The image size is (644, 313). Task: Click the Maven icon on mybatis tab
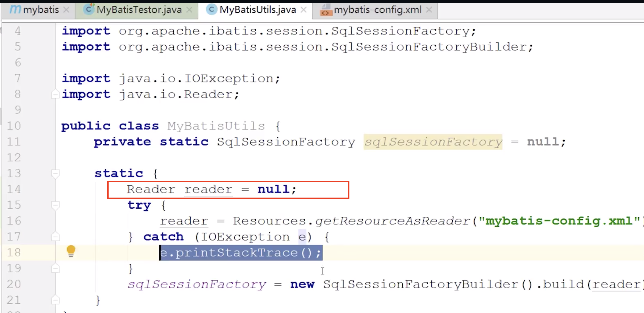click(x=15, y=9)
